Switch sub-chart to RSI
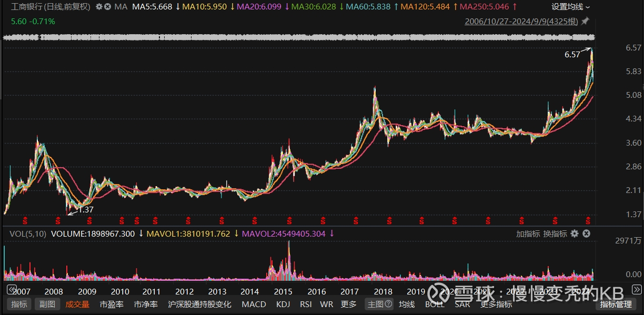Viewport: 644px width, 315px height. [306, 304]
